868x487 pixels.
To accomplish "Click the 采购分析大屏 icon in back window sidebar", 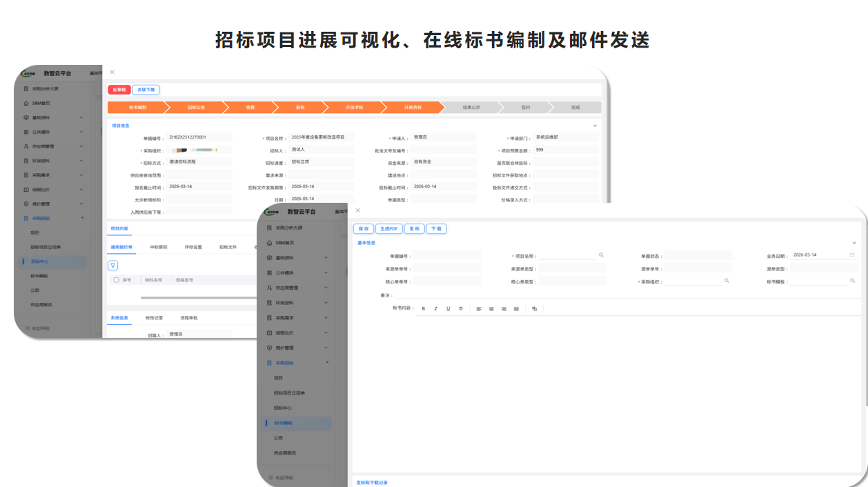I will pyautogui.click(x=26, y=89).
